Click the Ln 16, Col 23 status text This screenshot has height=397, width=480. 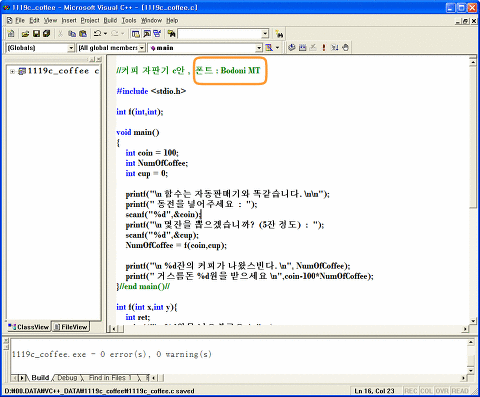[x=374, y=391]
